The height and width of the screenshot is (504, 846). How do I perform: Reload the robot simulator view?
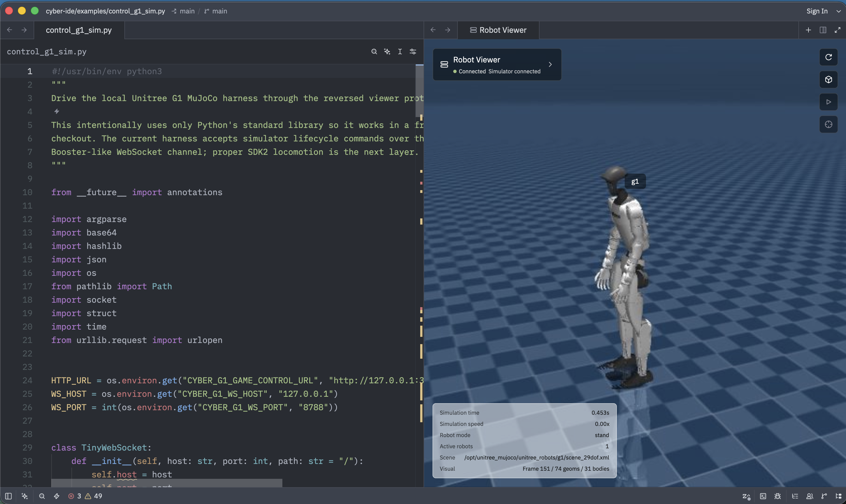(x=829, y=57)
